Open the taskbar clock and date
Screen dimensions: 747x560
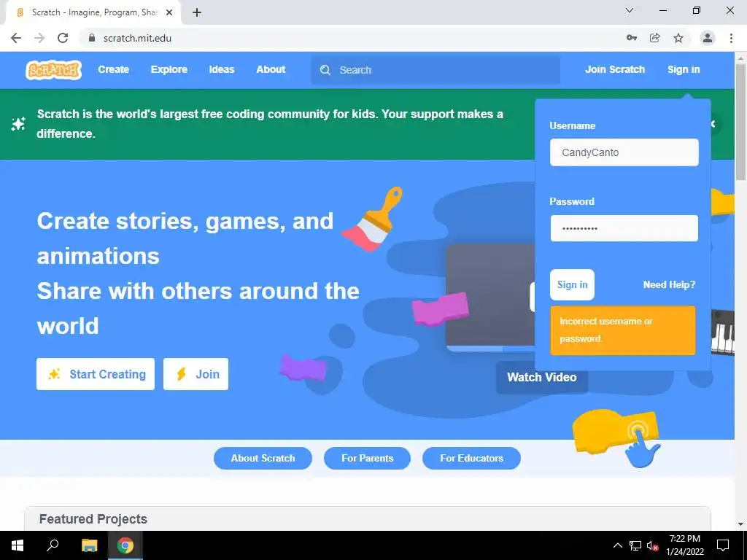click(684, 545)
